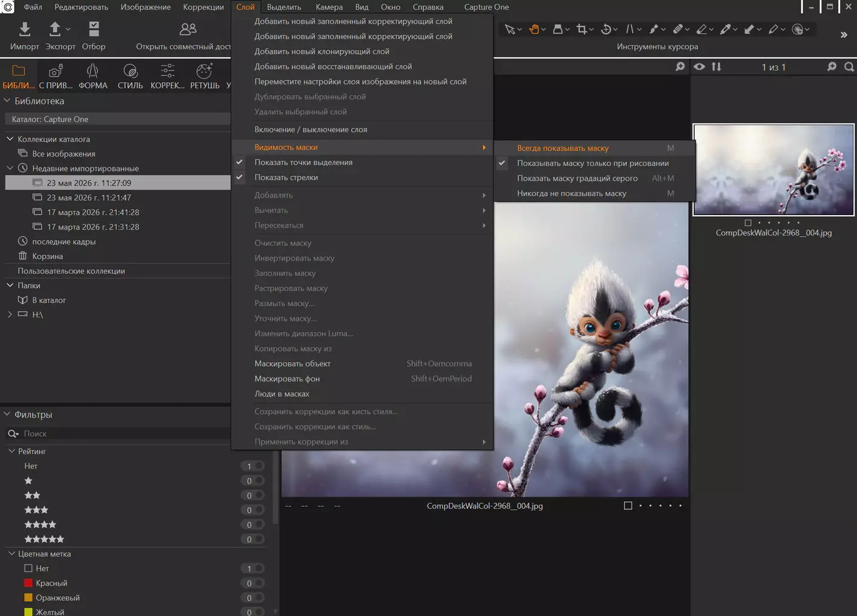Open the Коррекции menu
Viewport: 857px width, 616px height.
[x=204, y=7]
